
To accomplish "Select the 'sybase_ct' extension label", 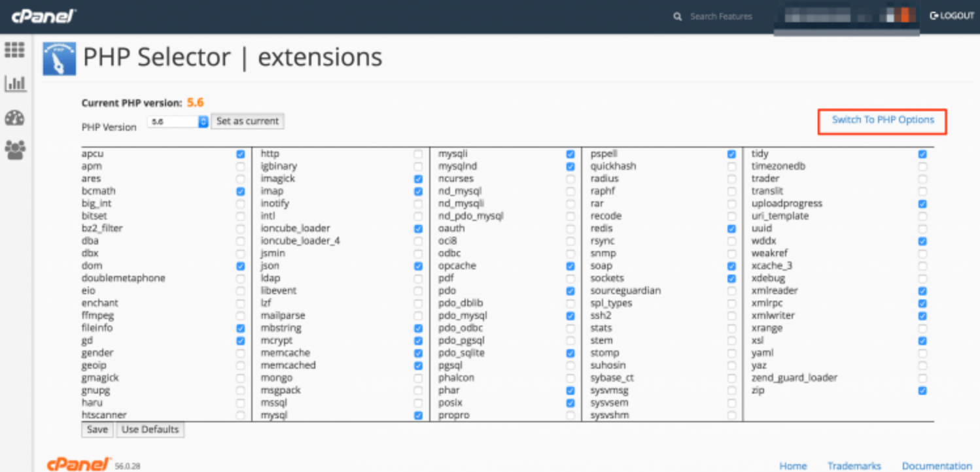I will [x=612, y=378].
